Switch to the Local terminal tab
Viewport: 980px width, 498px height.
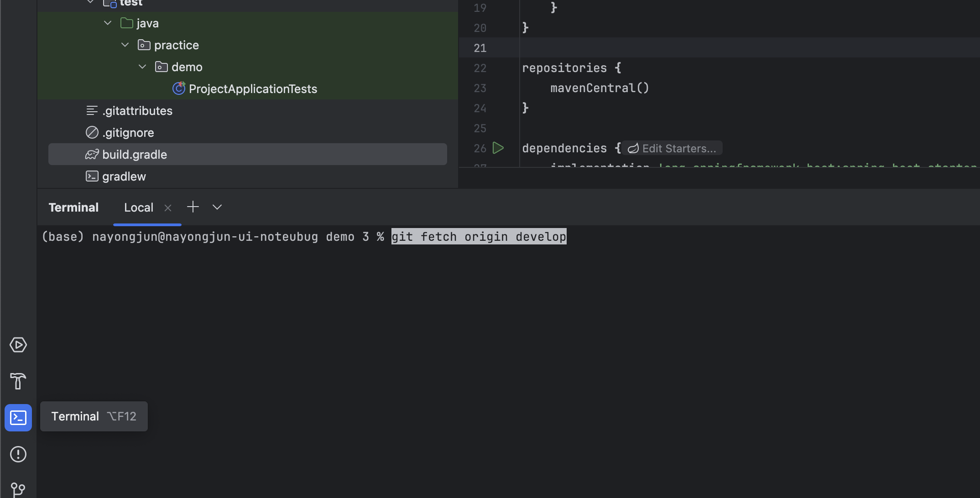click(x=138, y=208)
